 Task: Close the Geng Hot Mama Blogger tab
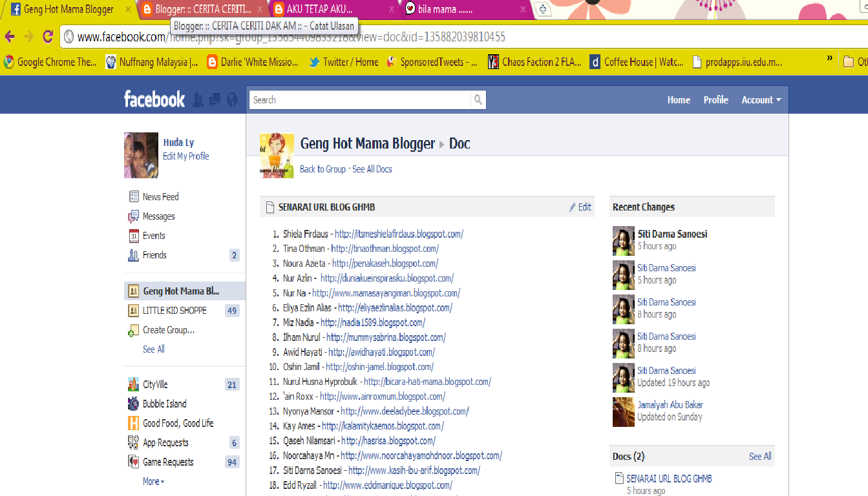(x=129, y=10)
